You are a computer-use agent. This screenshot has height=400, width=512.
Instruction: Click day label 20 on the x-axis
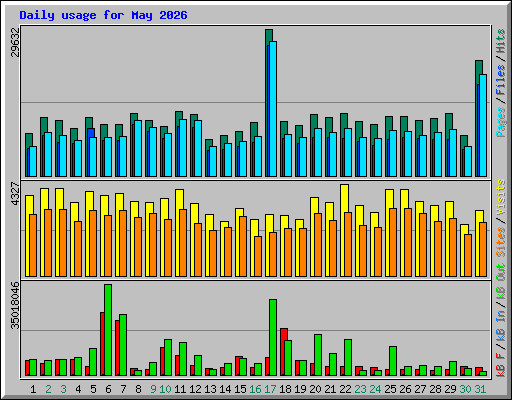315,389
